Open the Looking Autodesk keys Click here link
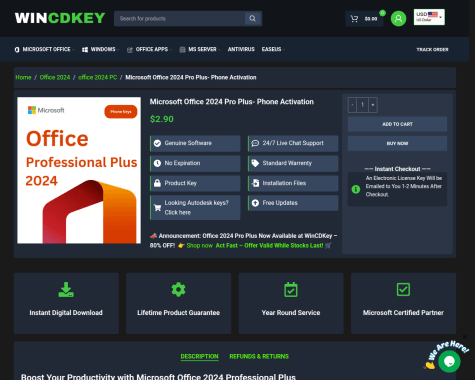This screenshot has width=475, height=380. click(x=196, y=208)
